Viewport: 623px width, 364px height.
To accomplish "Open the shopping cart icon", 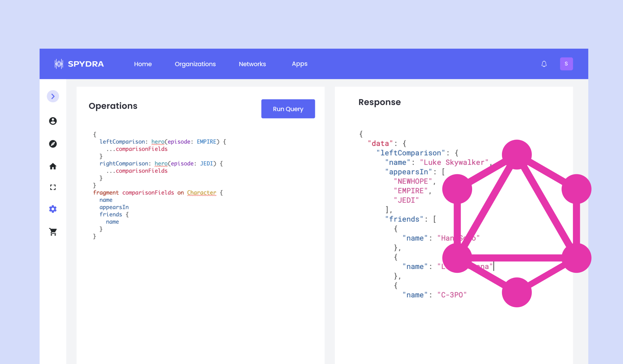I will pos(53,232).
